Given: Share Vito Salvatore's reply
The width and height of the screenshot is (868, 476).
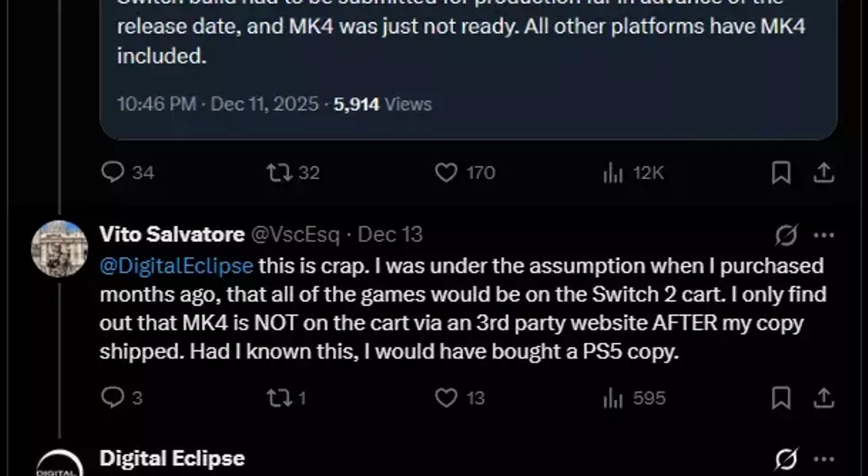Looking at the screenshot, I should click(824, 397).
